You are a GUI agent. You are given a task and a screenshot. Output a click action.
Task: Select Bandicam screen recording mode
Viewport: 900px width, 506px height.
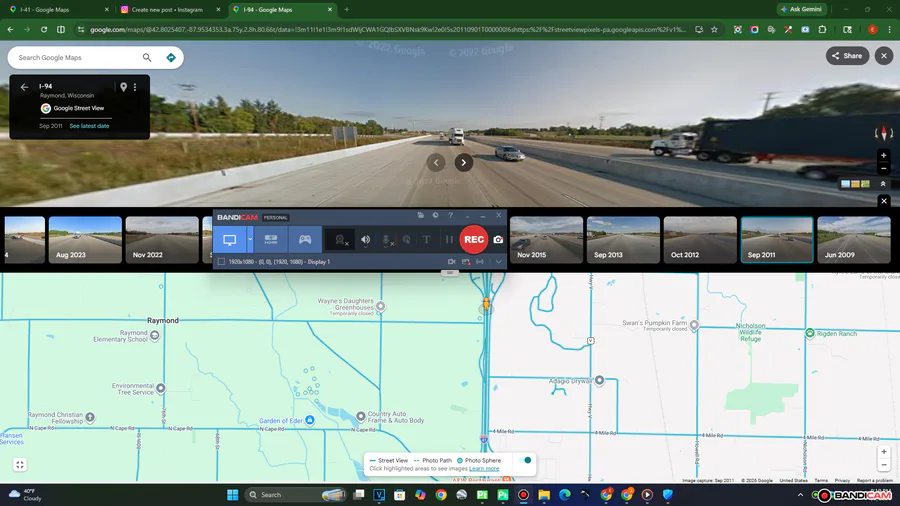click(230, 240)
